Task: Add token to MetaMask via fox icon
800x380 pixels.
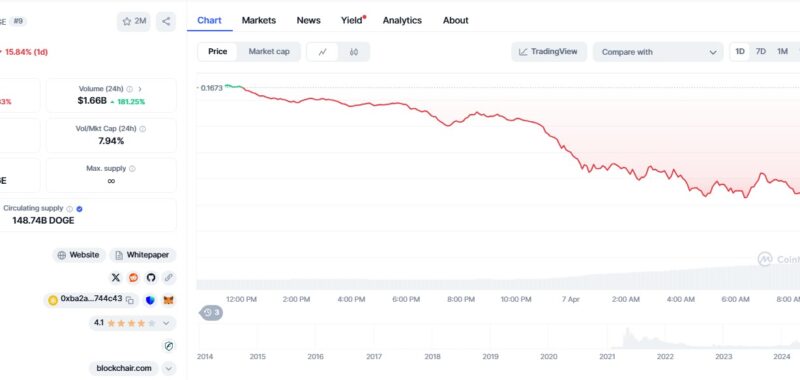Action: pyautogui.click(x=168, y=300)
